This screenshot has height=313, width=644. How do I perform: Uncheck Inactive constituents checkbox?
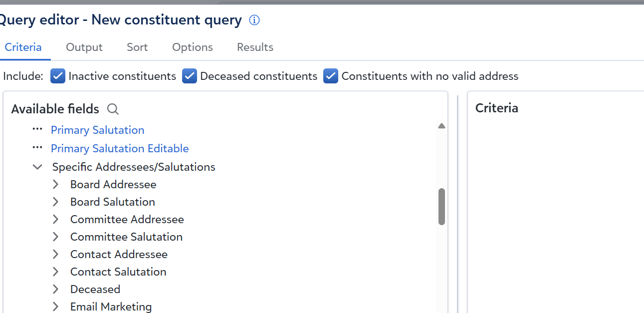click(58, 76)
